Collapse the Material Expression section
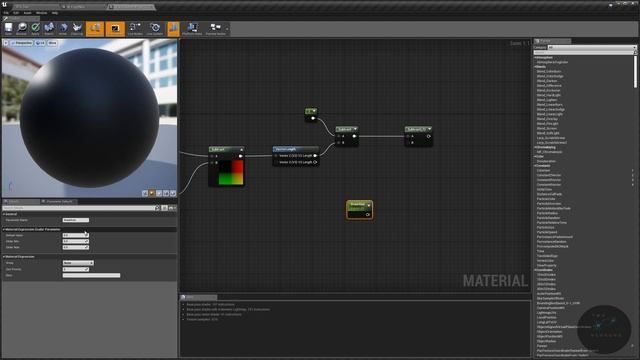Image resolution: width=640 pixels, height=360 pixels. coord(4,257)
